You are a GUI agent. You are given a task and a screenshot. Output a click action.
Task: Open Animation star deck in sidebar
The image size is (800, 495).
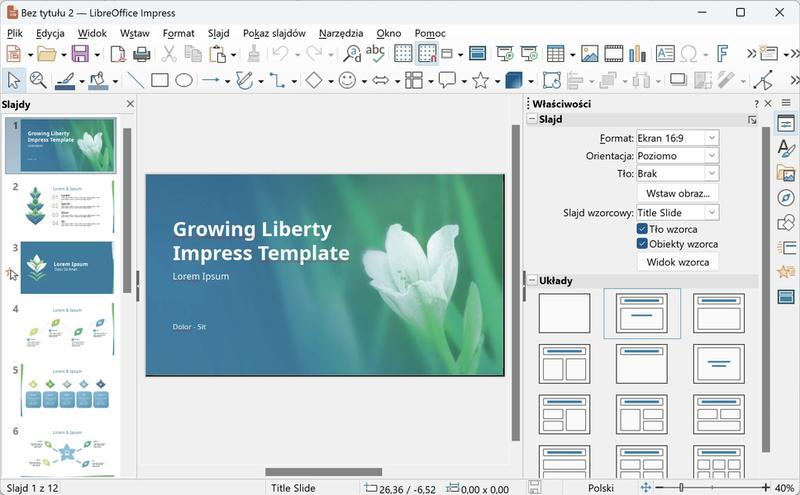tap(786, 271)
